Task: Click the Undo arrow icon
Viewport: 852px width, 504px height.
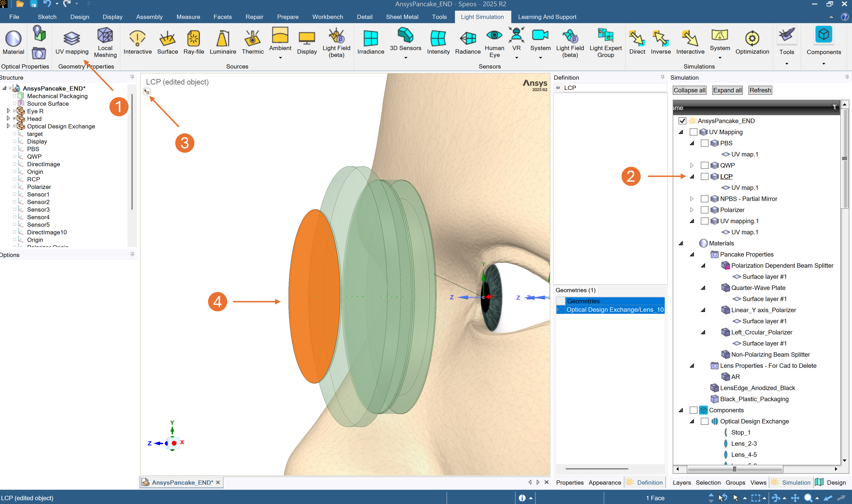Action: 47,4
